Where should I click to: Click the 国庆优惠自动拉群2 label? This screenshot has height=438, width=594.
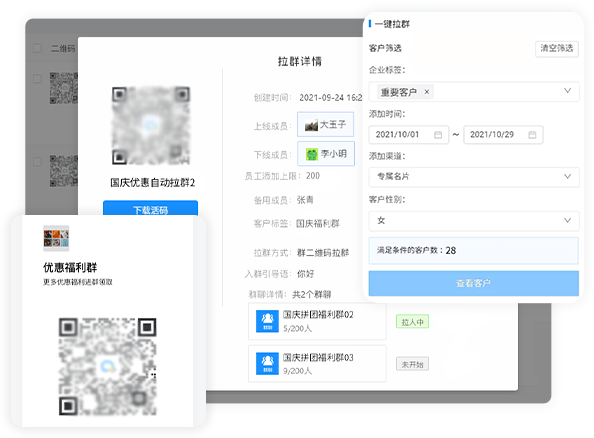click(x=152, y=183)
